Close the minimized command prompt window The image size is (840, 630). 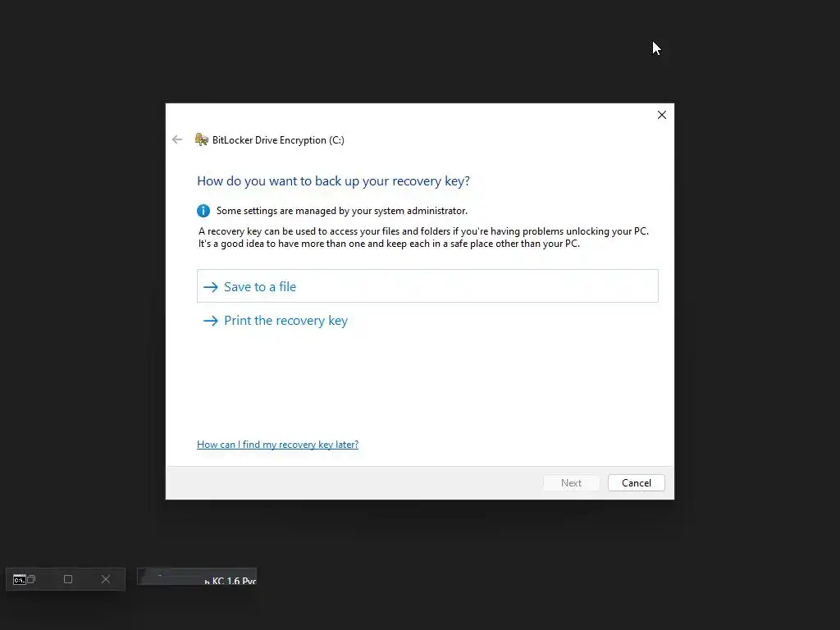point(106,579)
